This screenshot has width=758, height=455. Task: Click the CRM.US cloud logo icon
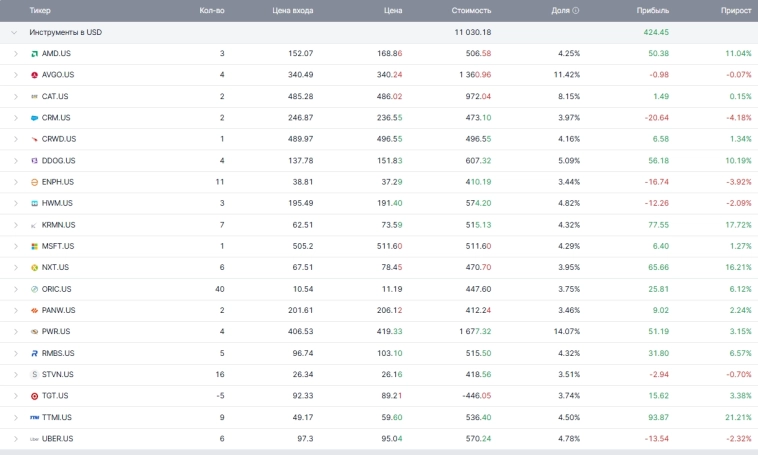[35, 118]
